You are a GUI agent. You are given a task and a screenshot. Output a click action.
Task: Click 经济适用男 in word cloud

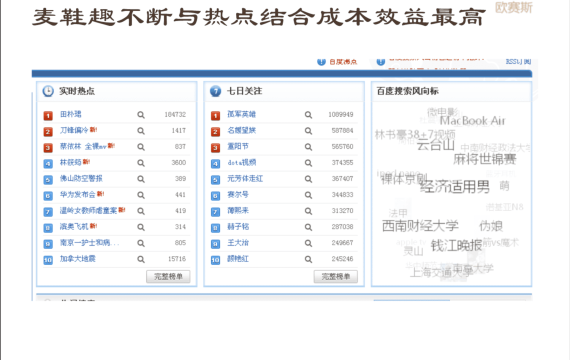(x=455, y=187)
